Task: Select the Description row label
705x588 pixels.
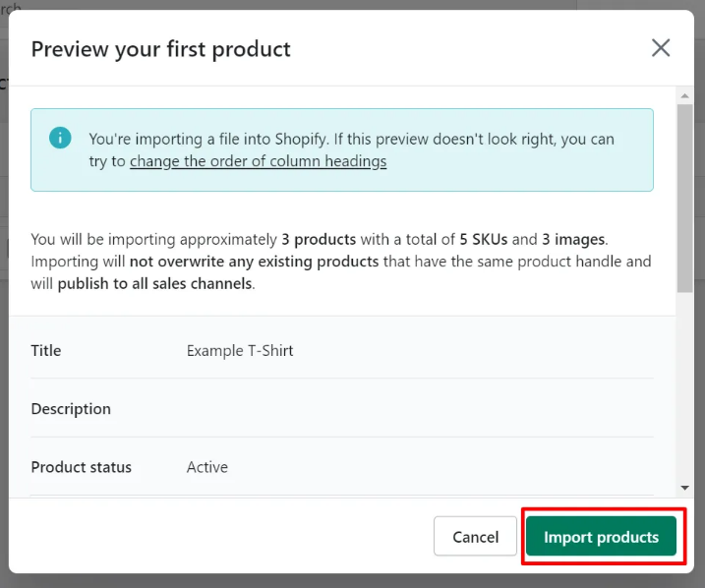Action: 71,409
